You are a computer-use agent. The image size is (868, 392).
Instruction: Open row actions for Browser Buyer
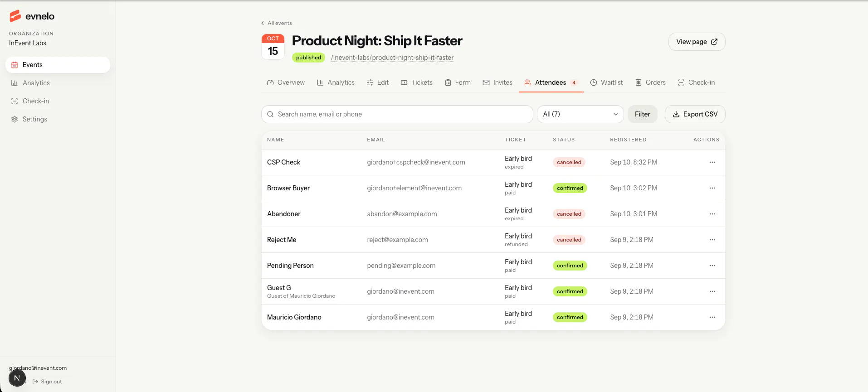tap(712, 188)
